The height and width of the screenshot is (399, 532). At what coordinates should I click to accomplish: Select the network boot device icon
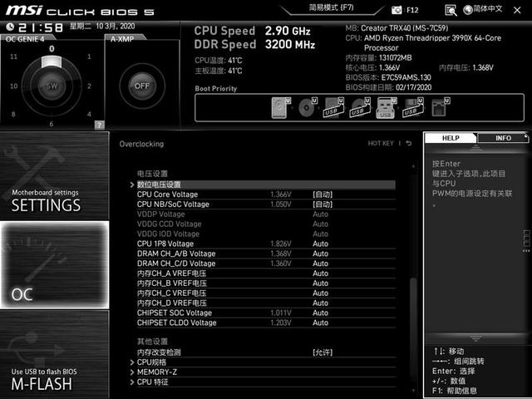click(441, 107)
